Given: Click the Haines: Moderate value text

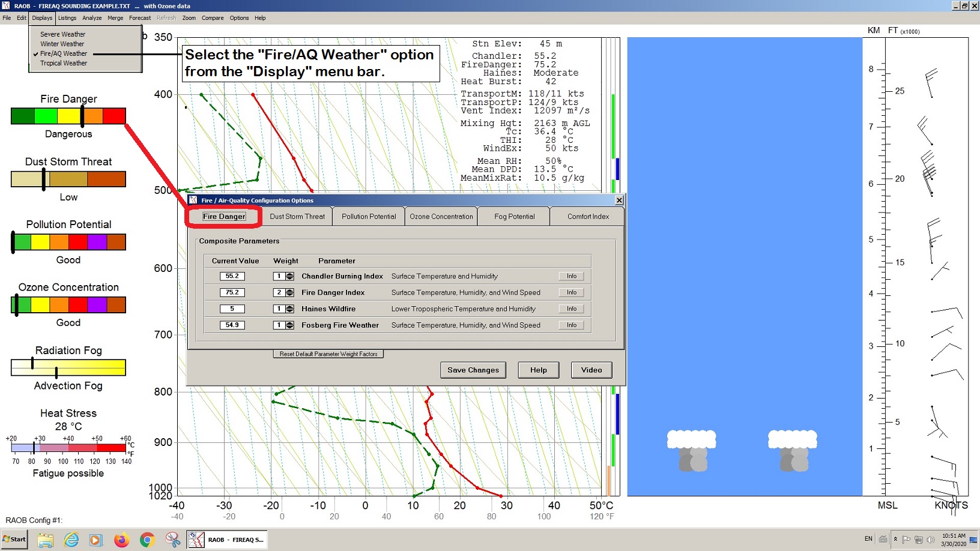Looking at the screenshot, I should [531, 73].
